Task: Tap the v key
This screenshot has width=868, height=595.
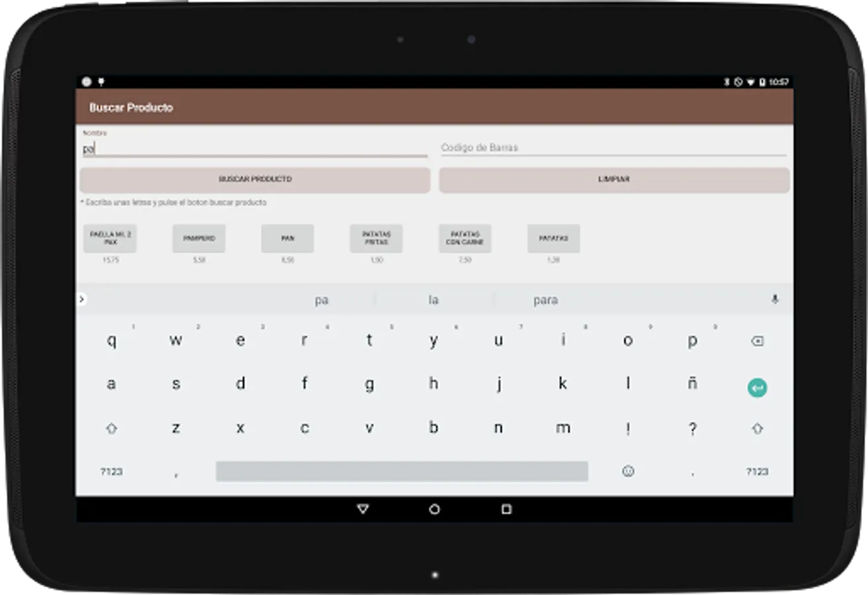Action: click(370, 428)
